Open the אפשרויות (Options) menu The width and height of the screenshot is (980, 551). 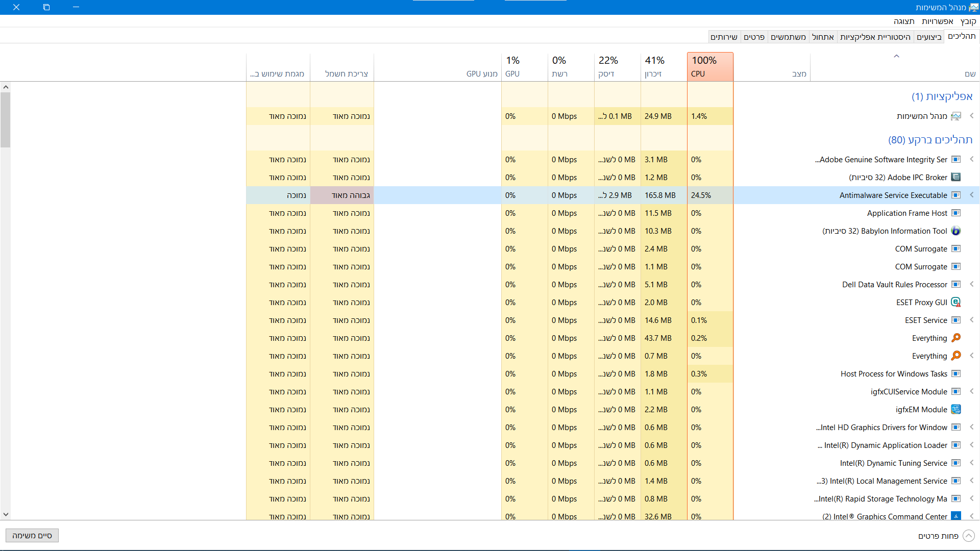937,21
